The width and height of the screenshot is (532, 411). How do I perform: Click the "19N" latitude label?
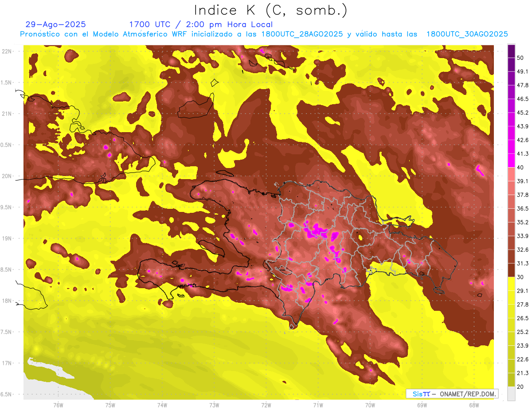7,238
